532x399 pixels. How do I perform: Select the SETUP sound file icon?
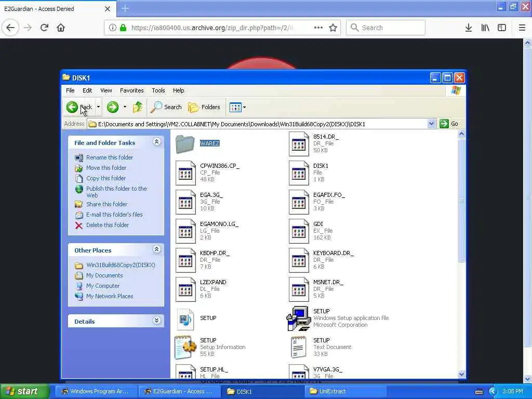pyautogui.click(x=185, y=319)
